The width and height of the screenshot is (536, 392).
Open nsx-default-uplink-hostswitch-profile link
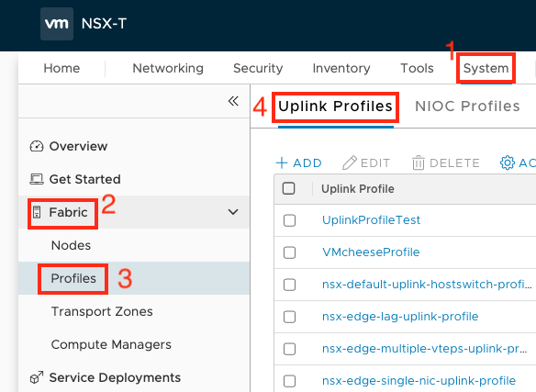click(427, 285)
